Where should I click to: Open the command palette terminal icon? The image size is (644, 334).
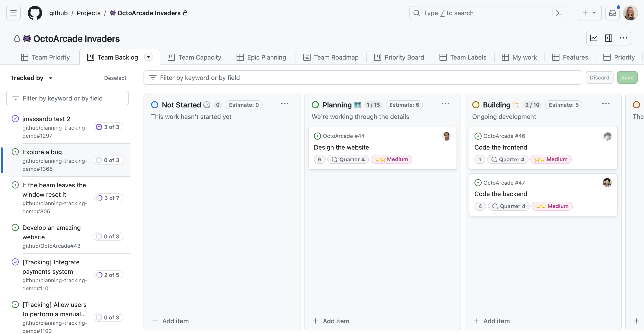[x=559, y=13]
